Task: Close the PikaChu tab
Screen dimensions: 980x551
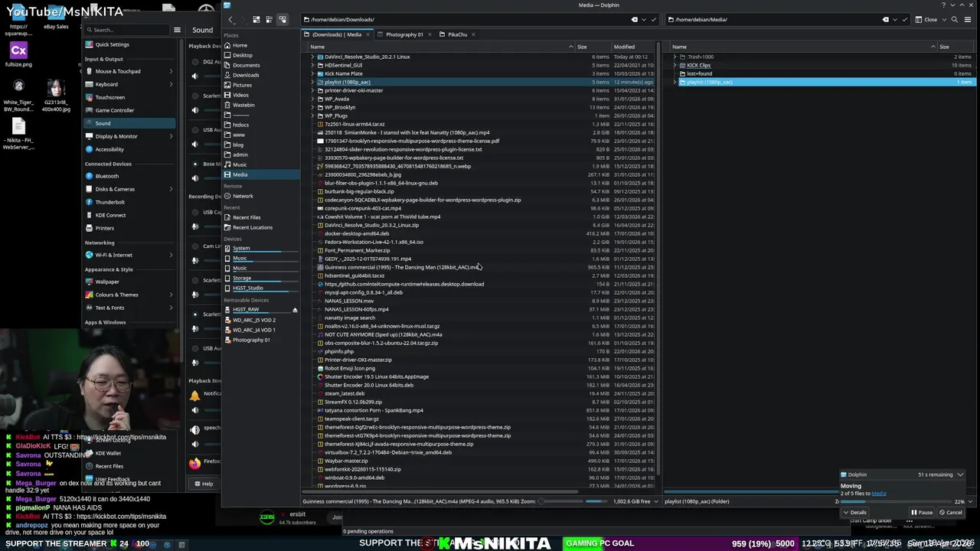Action: click(473, 34)
